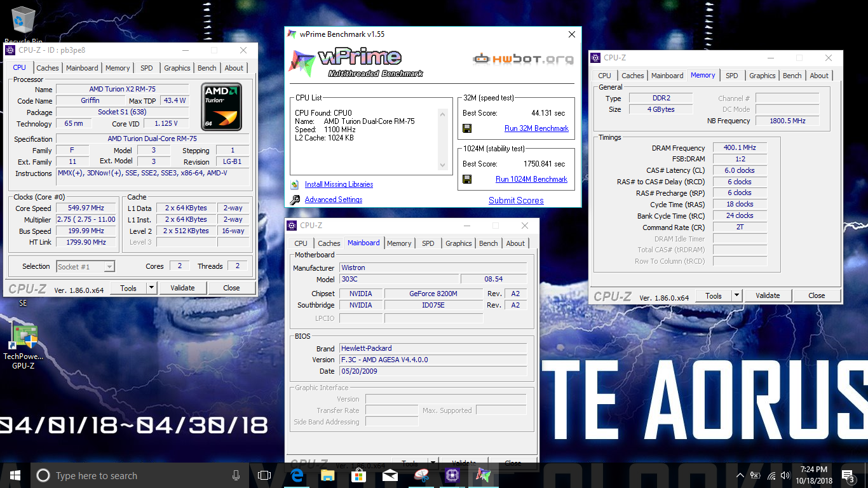The width and height of the screenshot is (868, 488).
Task: Select the "AMD Turion X2 RM-75" name value
Action: coord(123,90)
